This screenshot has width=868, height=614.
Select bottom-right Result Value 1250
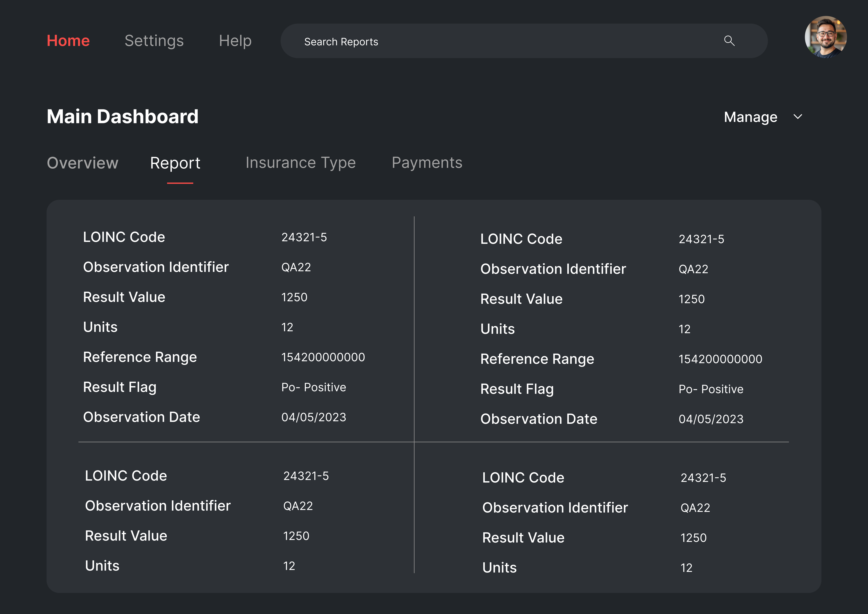693,538
